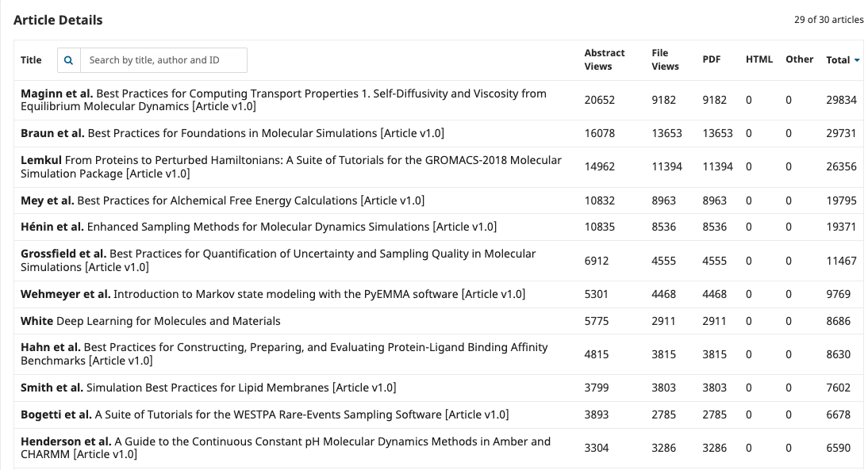Open Lemkul GROMACS-2018 tutorials article
Screen dimensions: 868x470
click(x=290, y=166)
